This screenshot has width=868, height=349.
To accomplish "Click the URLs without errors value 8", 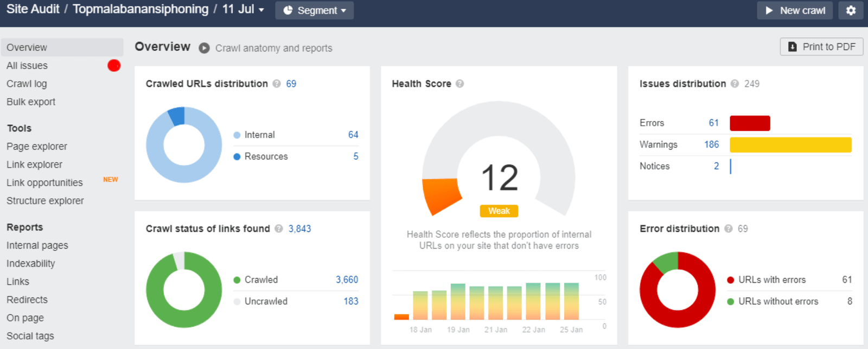I will coord(850,301).
